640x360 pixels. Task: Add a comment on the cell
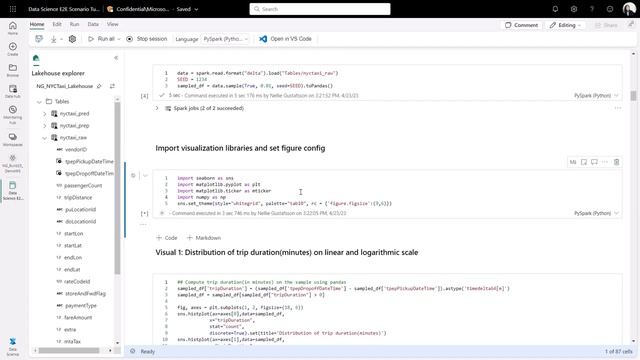[x=594, y=162]
